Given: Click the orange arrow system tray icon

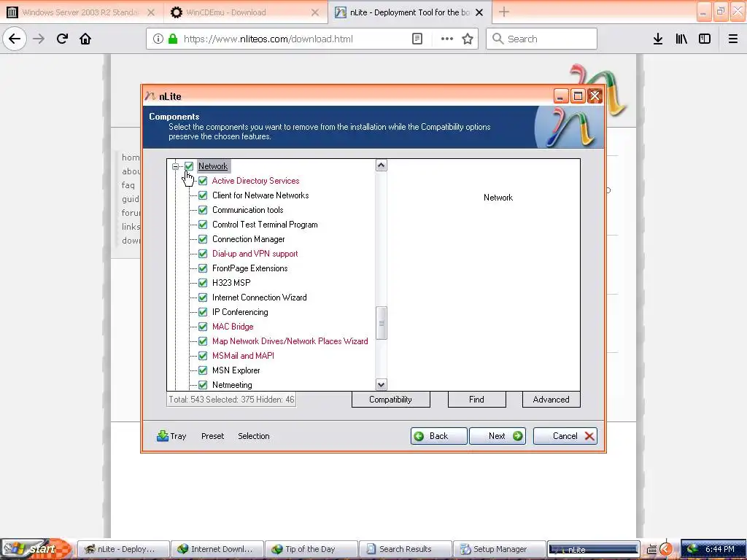Looking at the screenshot, I should tap(666, 549).
